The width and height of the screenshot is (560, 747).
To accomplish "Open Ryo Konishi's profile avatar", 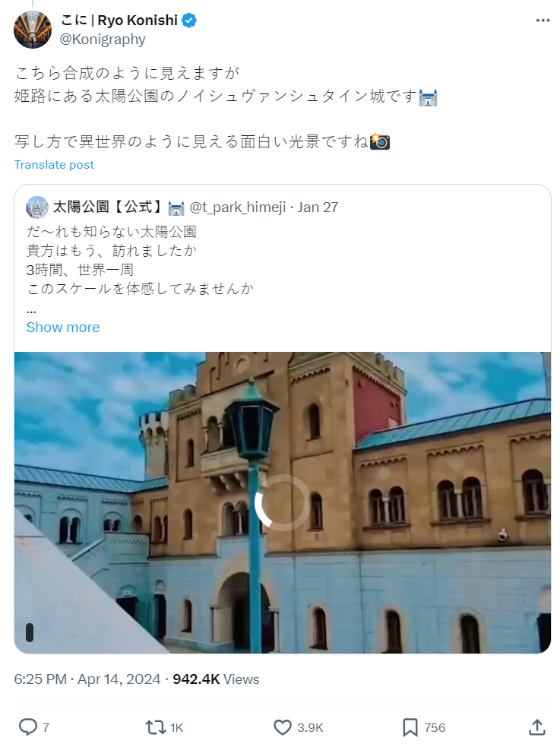I will (33, 30).
